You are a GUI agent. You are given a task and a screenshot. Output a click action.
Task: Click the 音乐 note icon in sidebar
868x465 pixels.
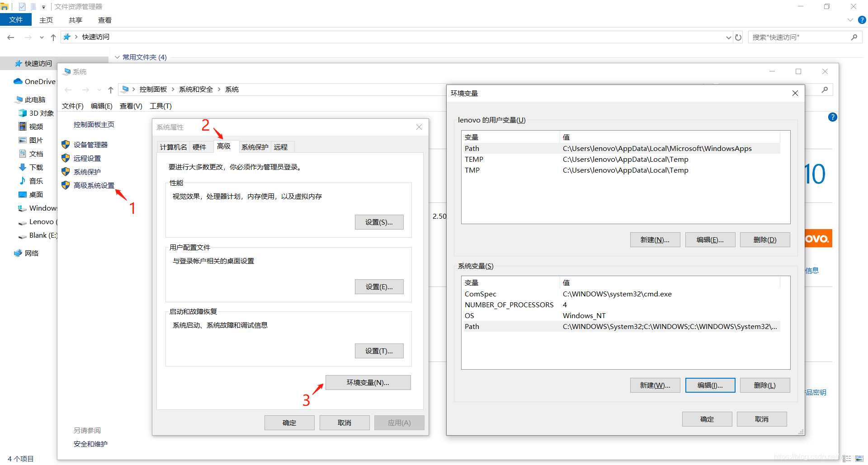pos(23,181)
